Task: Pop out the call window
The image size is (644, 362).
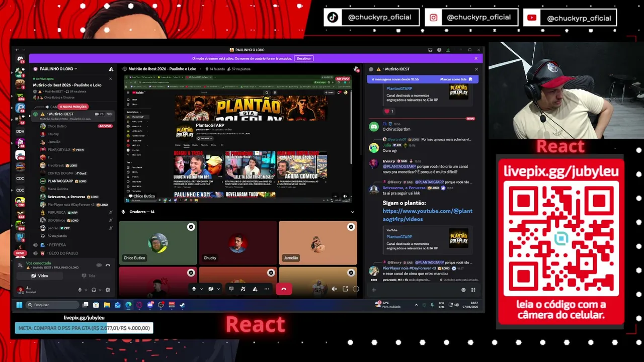Action: point(345,289)
